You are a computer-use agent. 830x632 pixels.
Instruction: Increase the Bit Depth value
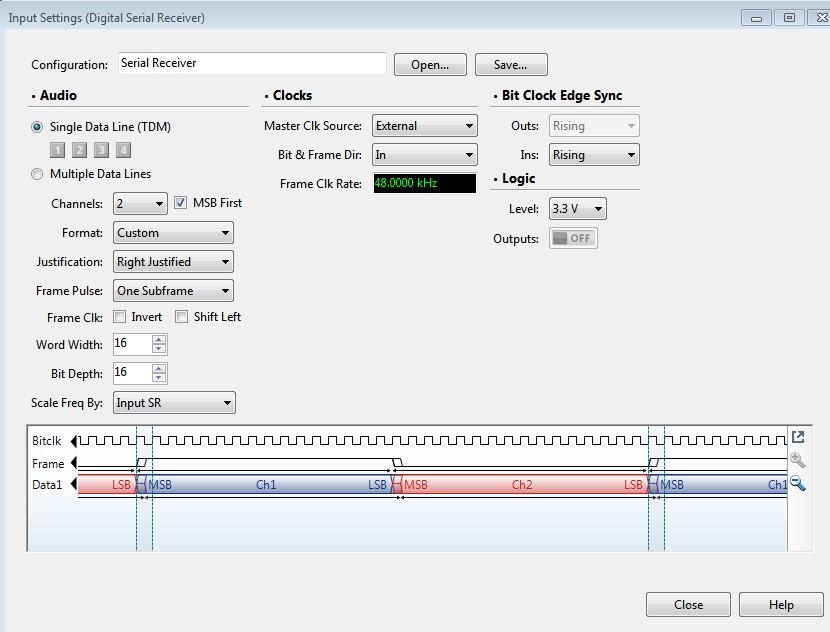159,368
